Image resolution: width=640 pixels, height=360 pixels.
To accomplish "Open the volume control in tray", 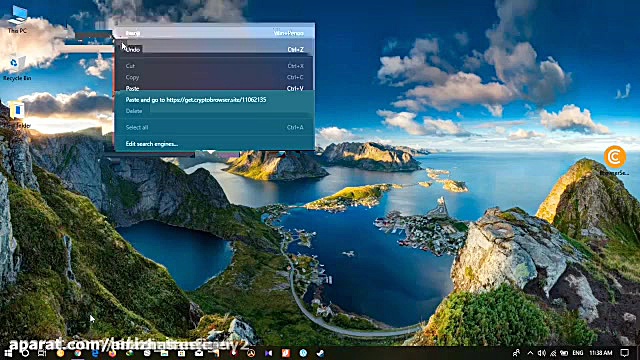I will pos(542,353).
